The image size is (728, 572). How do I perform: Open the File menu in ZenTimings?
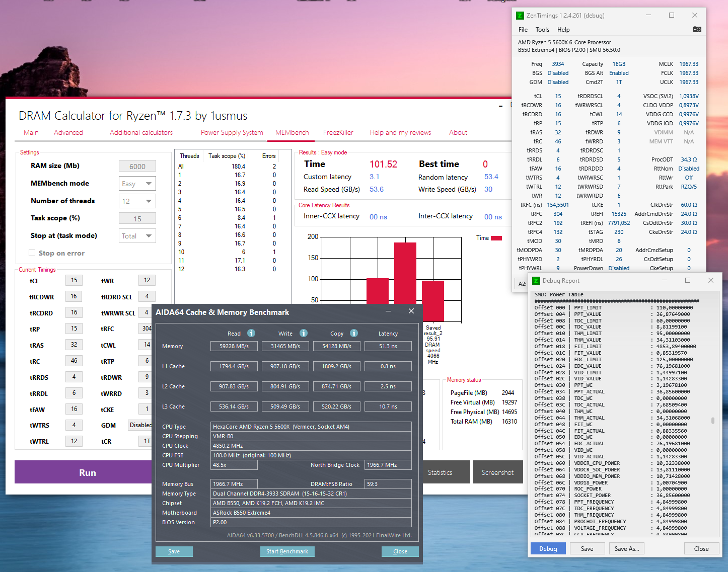[523, 30]
